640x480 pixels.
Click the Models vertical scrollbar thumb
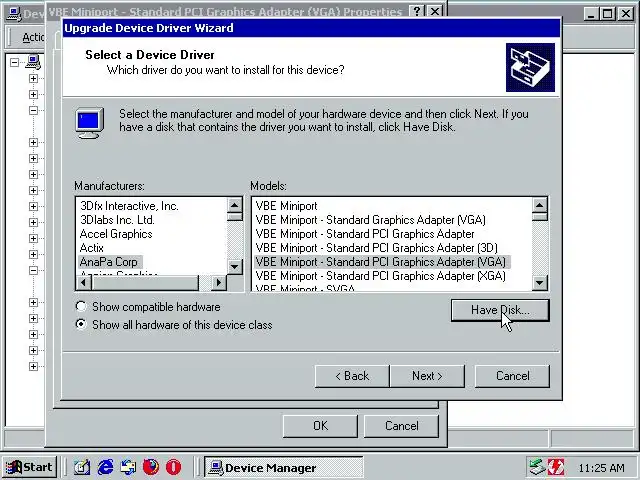point(540,216)
